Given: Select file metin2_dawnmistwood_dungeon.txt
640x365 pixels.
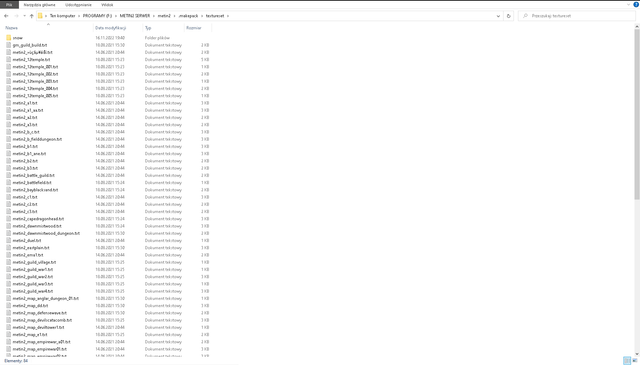Looking at the screenshot, I should pyautogui.click(x=46, y=233).
